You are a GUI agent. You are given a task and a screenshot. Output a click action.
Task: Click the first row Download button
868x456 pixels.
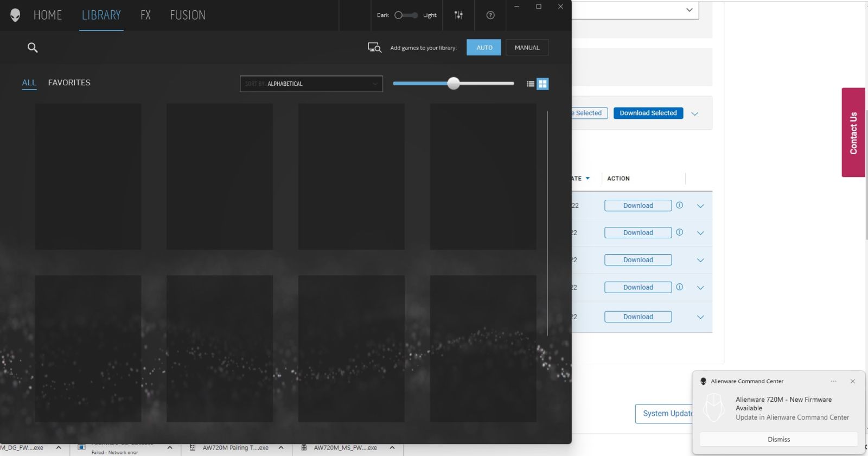click(x=638, y=205)
